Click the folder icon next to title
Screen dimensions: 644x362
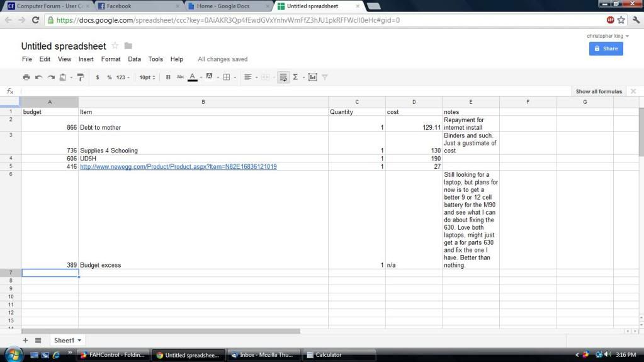(128, 45)
